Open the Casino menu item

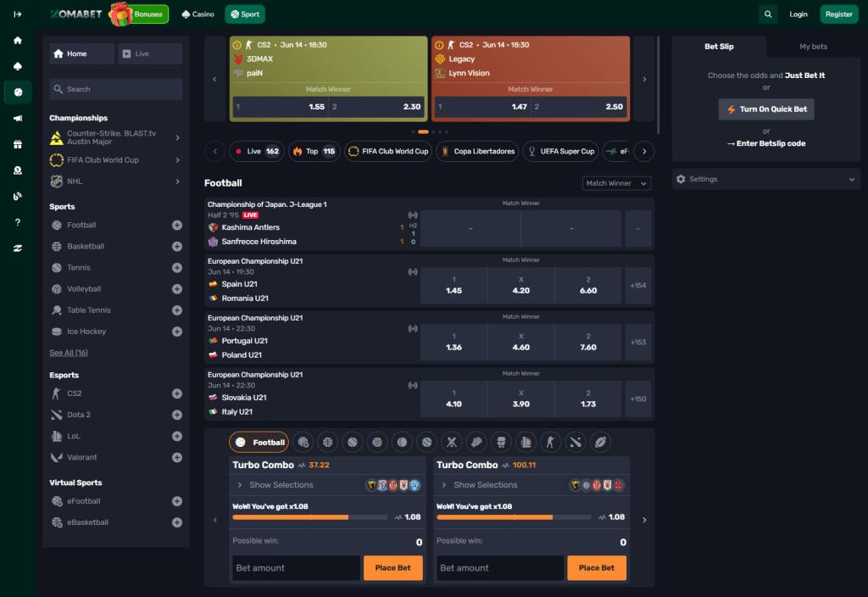(x=198, y=14)
